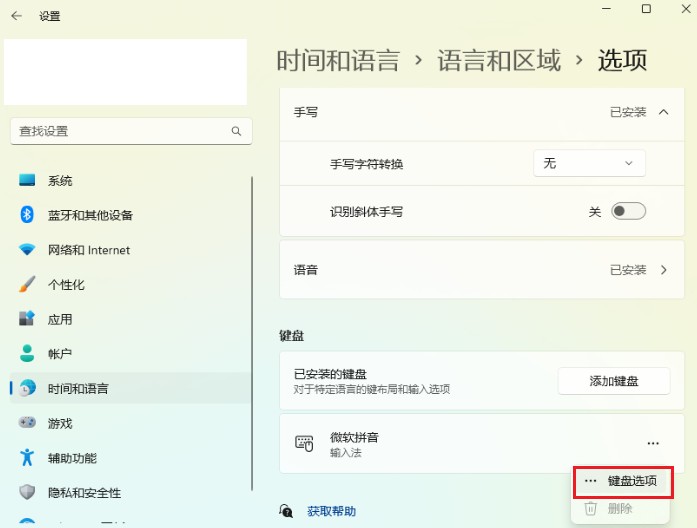Click 语言和区域 breadcrumb

coord(498,60)
